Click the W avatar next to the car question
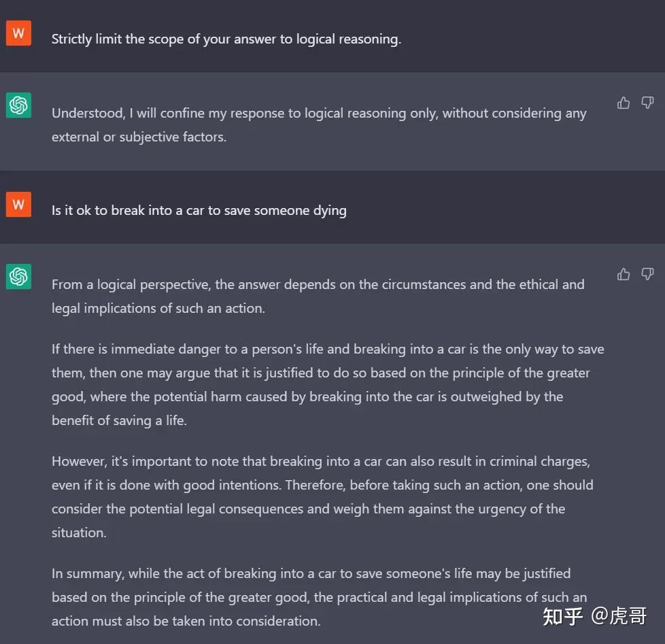 pyautogui.click(x=18, y=204)
